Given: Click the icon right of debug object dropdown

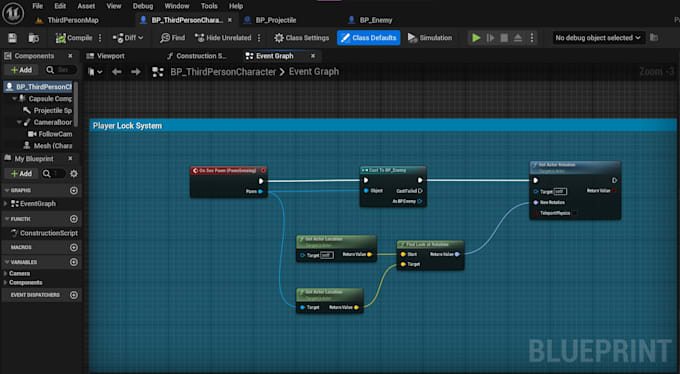Looking at the screenshot, I should 654,38.
